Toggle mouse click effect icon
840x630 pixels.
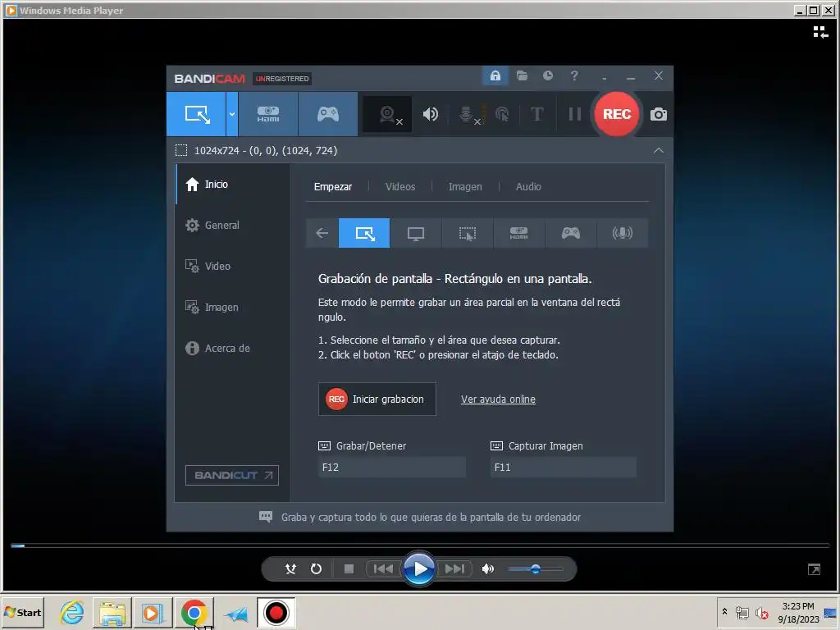point(503,114)
